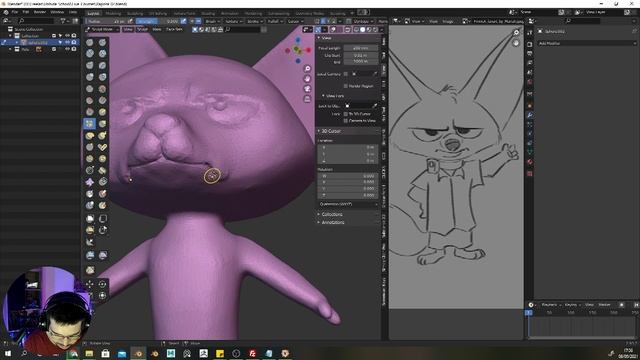Switch to the Sculpting workspace tab
Image resolution: width=640 pixels, height=360 pixels.
tap(135, 13)
